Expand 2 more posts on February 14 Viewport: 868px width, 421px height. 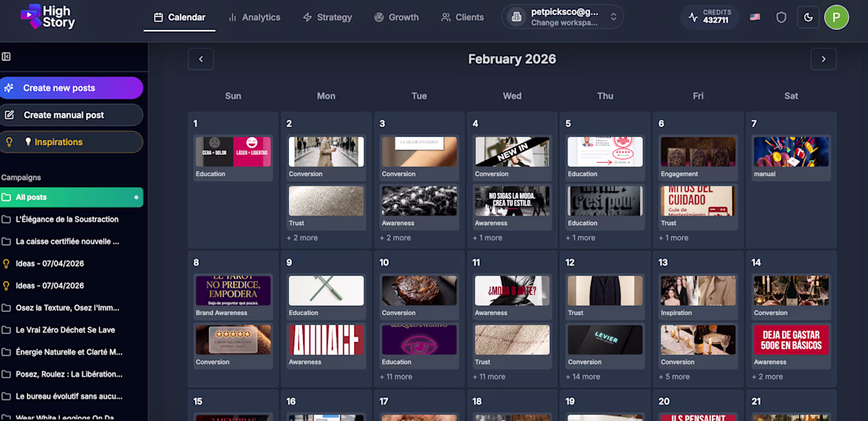(767, 377)
